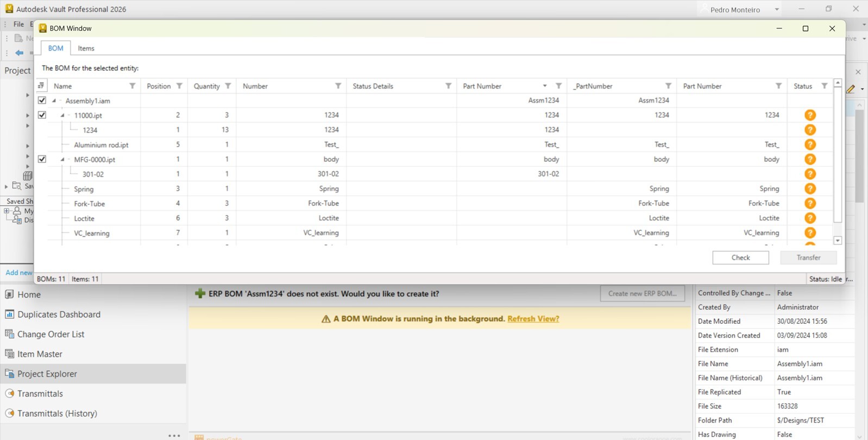
Task: Open the Pedro Monteiro user dropdown
Action: click(777, 9)
